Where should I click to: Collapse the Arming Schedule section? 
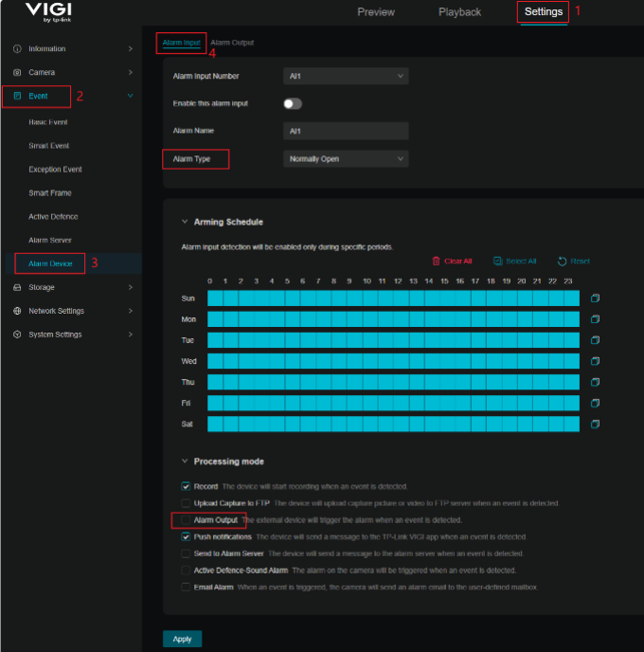(185, 222)
